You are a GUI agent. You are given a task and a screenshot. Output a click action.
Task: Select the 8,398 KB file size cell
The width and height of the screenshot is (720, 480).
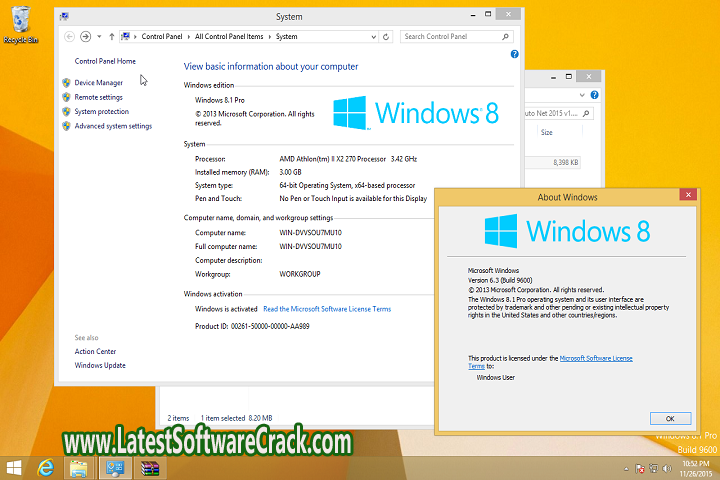coord(565,163)
